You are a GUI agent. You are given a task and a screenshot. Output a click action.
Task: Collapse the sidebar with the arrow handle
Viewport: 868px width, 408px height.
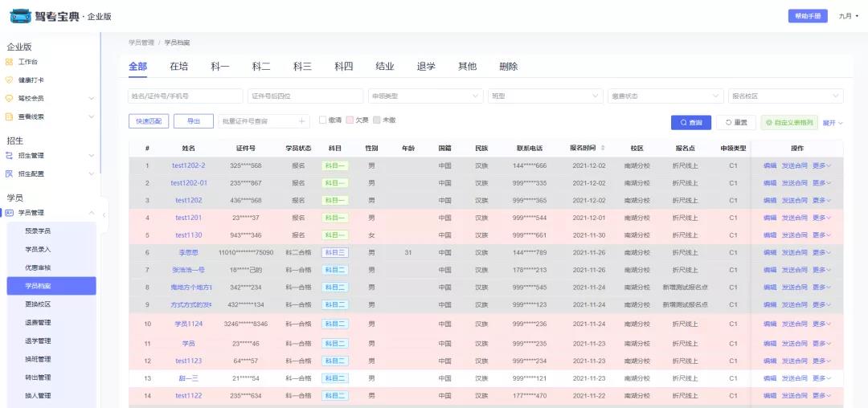(104, 214)
